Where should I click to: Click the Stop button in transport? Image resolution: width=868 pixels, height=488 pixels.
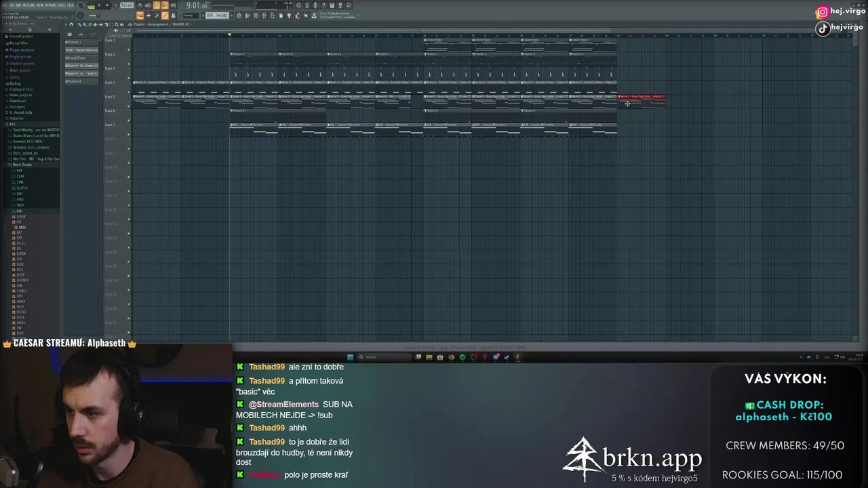(106, 5)
